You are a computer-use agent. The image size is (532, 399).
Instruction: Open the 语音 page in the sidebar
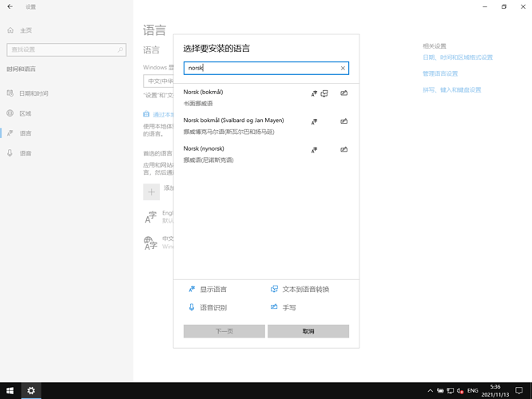(26, 153)
